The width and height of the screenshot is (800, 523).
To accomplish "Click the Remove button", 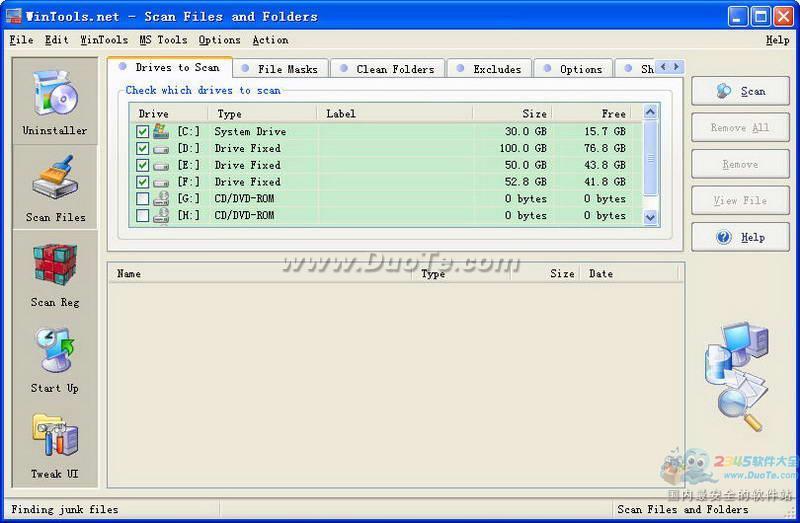I will click(740, 164).
